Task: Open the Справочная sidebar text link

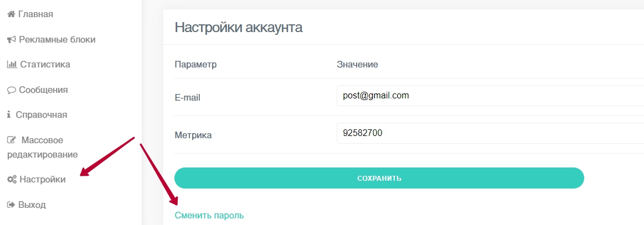Action: coord(43,115)
